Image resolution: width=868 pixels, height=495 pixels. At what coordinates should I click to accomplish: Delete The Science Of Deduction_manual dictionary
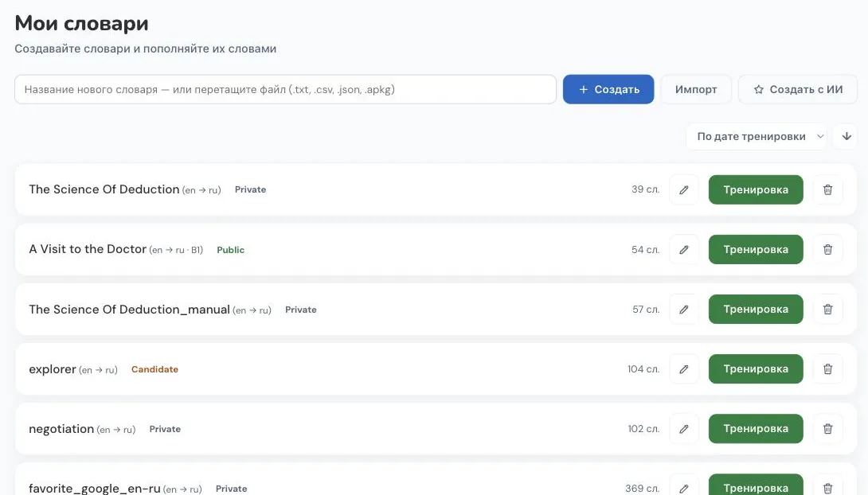coord(827,309)
